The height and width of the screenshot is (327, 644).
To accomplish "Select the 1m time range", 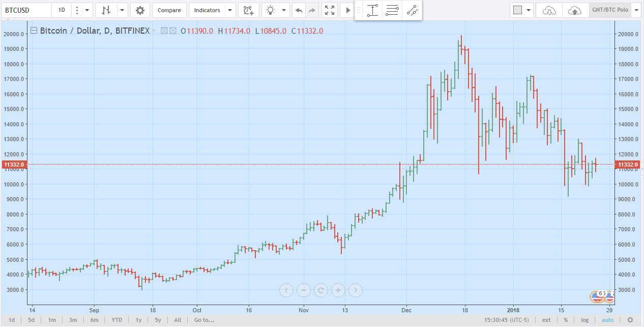I will click(52, 320).
